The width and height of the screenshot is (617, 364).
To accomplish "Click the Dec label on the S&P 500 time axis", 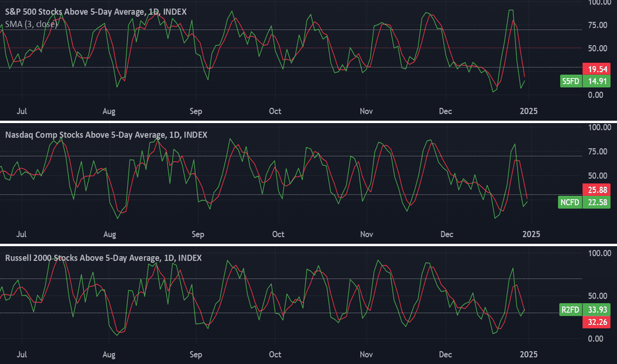I will point(446,111).
